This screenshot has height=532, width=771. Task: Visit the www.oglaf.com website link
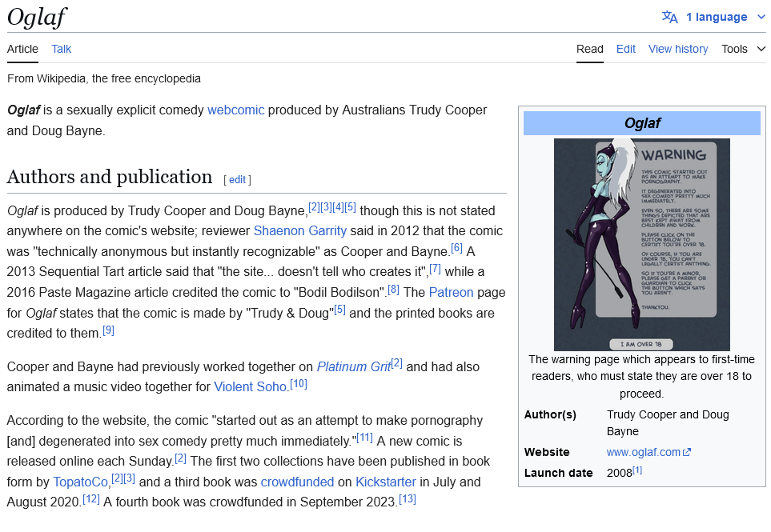643,453
